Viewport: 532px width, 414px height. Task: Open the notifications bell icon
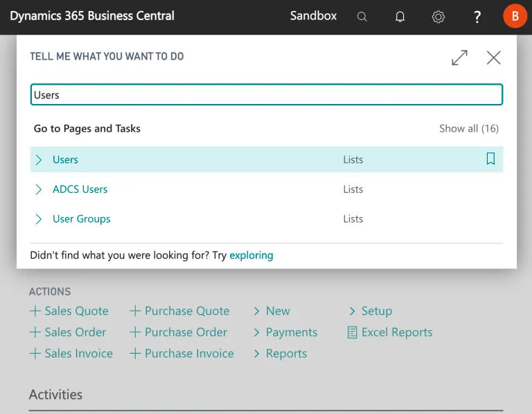pos(400,17)
